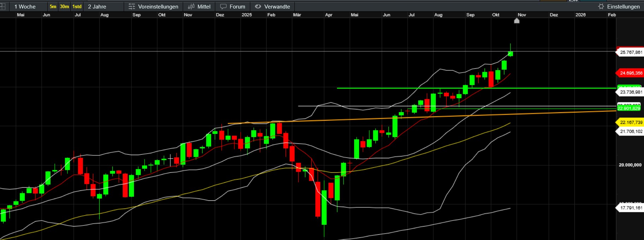Click the red 24.695,356 price label
The width and height of the screenshot is (644, 240).
coord(631,73)
